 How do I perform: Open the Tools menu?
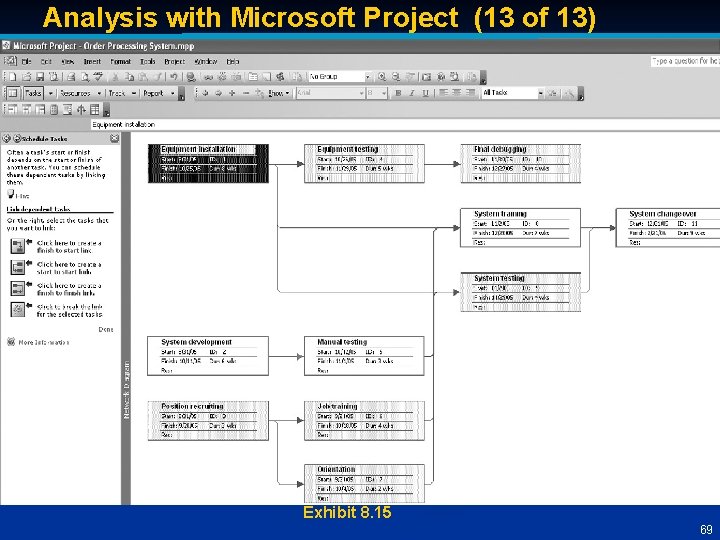coord(147,61)
